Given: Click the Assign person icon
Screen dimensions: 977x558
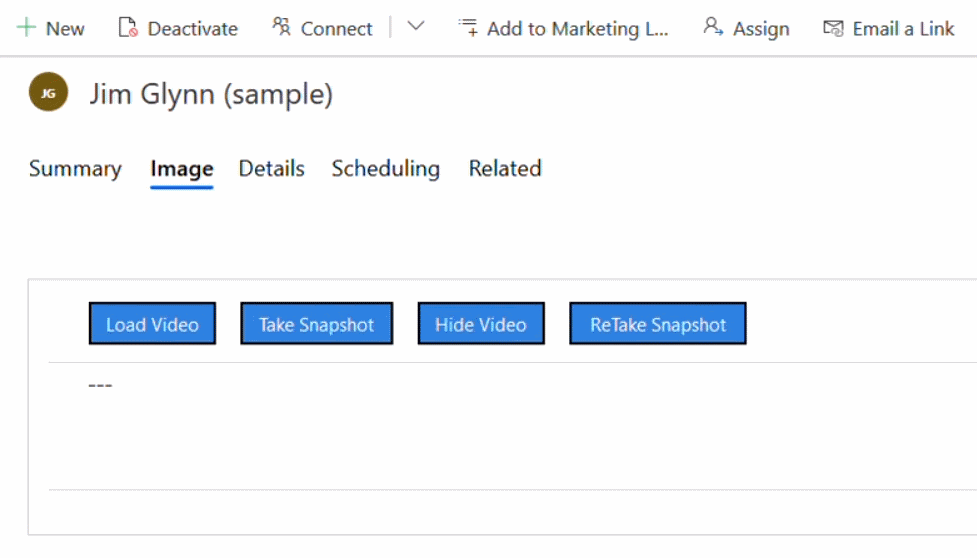Looking at the screenshot, I should click(x=713, y=27).
